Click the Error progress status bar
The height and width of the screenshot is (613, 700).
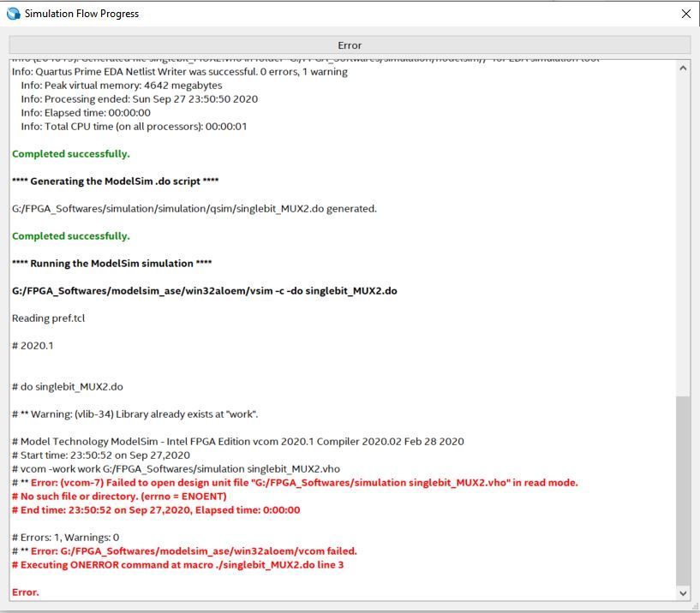click(350, 45)
